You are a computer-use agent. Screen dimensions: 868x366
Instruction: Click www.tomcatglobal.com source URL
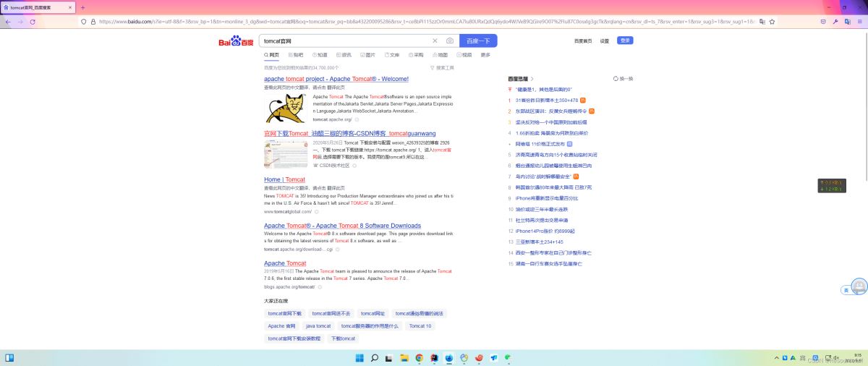point(287,212)
